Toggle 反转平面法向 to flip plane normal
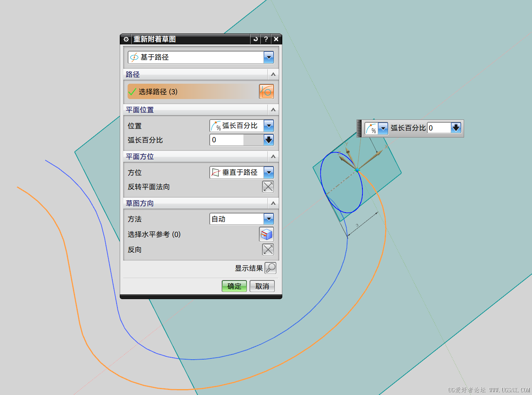This screenshot has width=532, height=395. pos(268,187)
